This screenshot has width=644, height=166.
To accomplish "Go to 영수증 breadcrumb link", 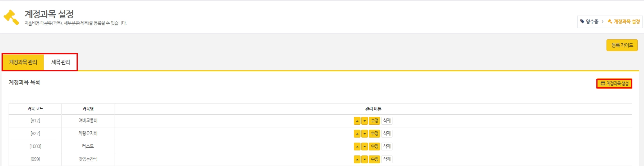I will coord(591,22).
